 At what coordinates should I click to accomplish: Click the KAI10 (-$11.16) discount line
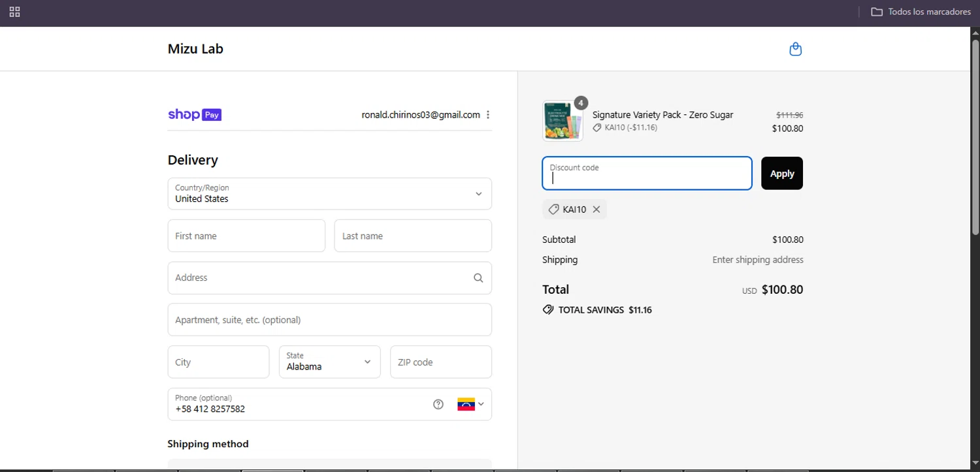tap(625, 128)
